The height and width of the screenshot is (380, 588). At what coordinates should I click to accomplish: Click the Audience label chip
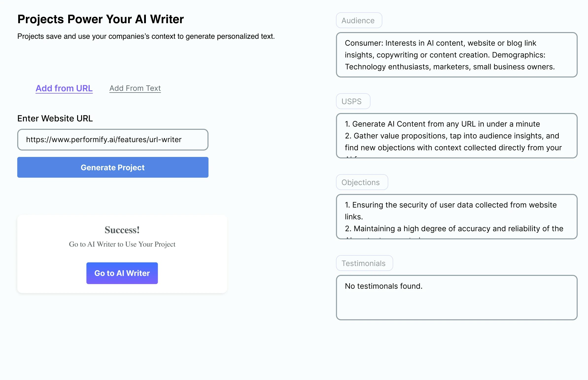(x=359, y=20)
